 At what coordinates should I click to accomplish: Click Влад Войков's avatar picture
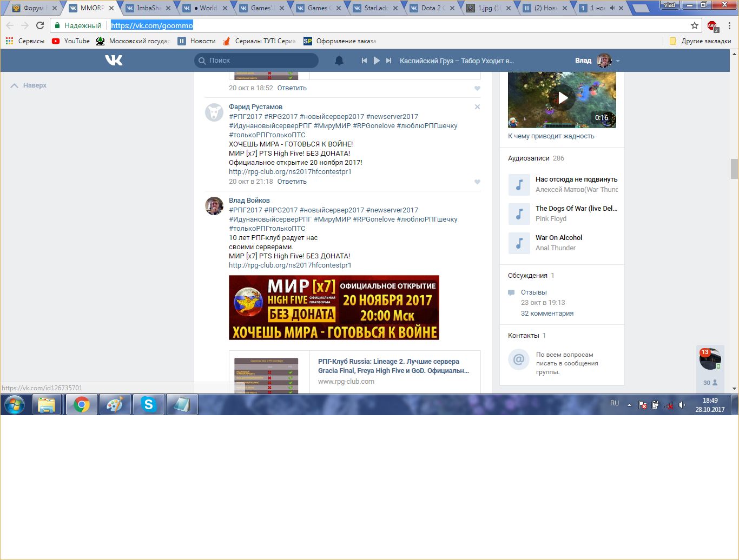(x=214, y=206)
